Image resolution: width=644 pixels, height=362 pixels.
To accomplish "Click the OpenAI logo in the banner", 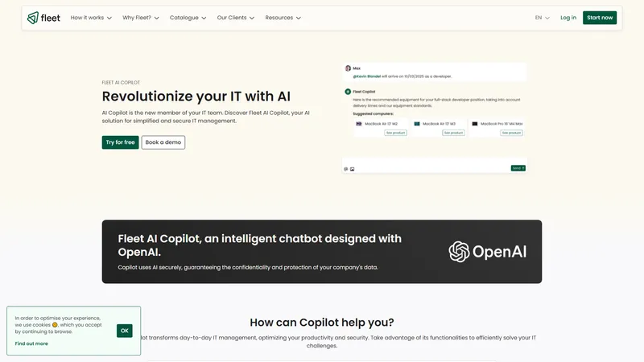I will 487,252.
